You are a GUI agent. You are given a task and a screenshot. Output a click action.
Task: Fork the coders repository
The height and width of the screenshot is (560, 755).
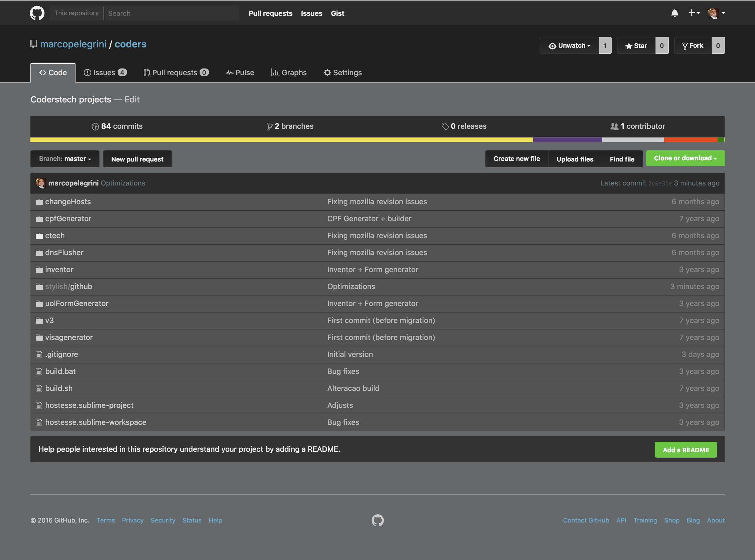[x=693, y=45]
